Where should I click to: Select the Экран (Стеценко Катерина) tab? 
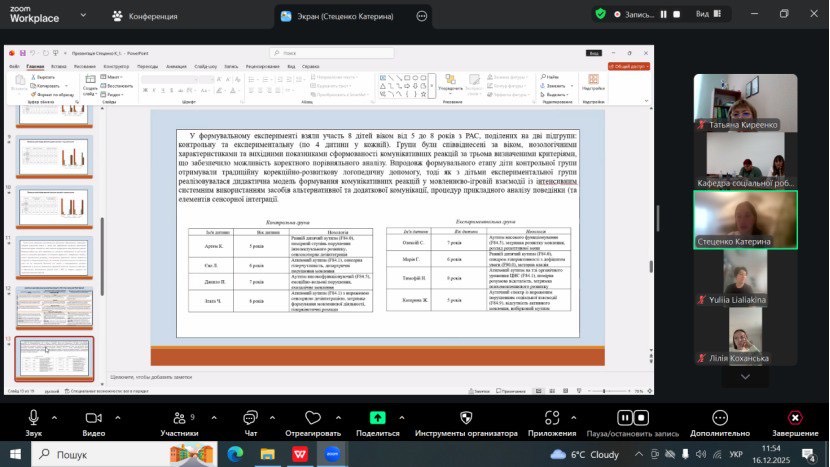point(343,16)
